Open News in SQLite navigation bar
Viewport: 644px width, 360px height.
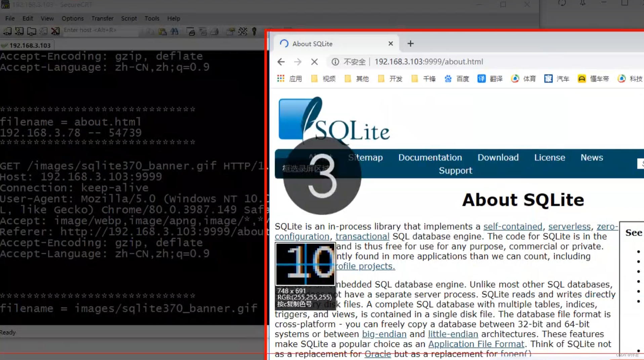592,158
